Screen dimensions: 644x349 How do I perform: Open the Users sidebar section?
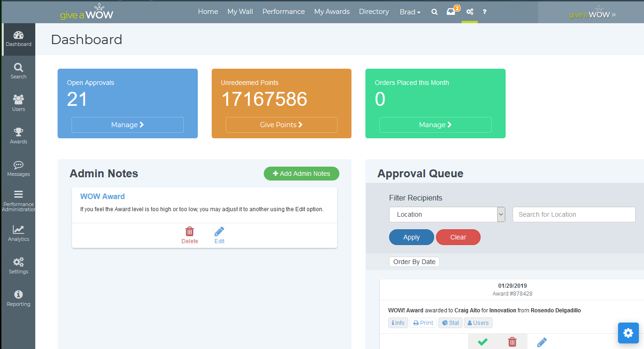(18, 104)
